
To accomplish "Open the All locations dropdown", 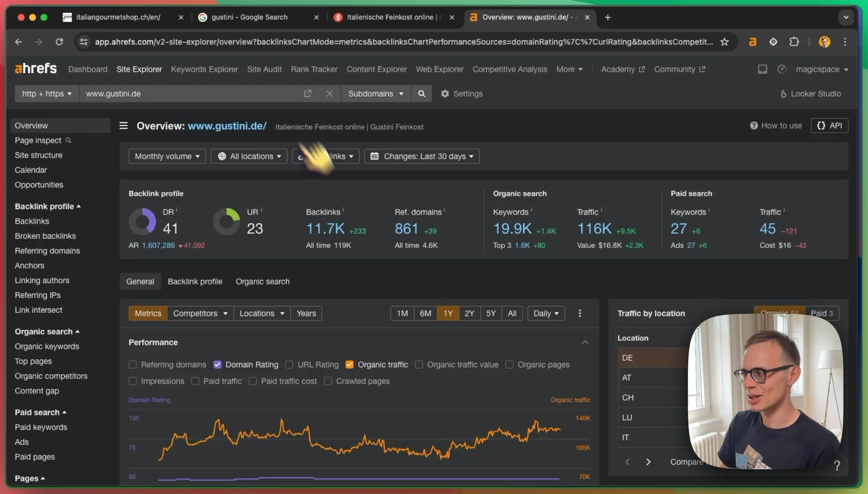I will [249, 156].
